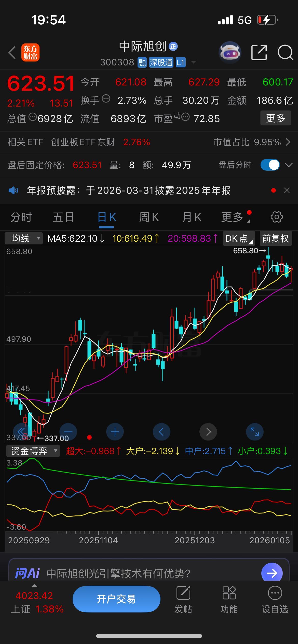
Task: Tap the 10:619.49 moving average label
Action: click(136, 238)
